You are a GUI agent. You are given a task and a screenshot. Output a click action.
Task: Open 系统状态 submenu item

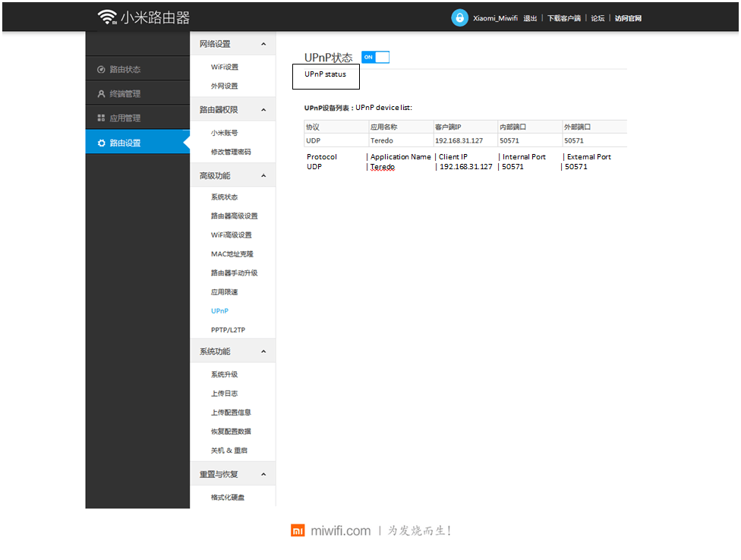(225, 197)
